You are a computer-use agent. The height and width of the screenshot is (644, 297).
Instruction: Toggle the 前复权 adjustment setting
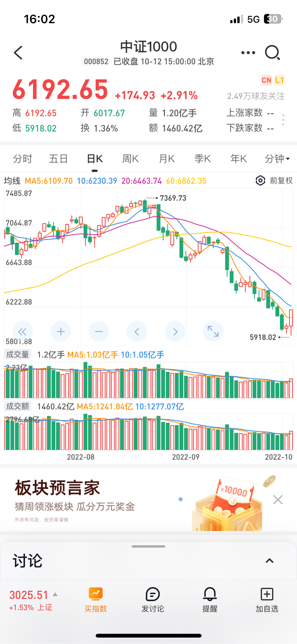click(281, 181)
